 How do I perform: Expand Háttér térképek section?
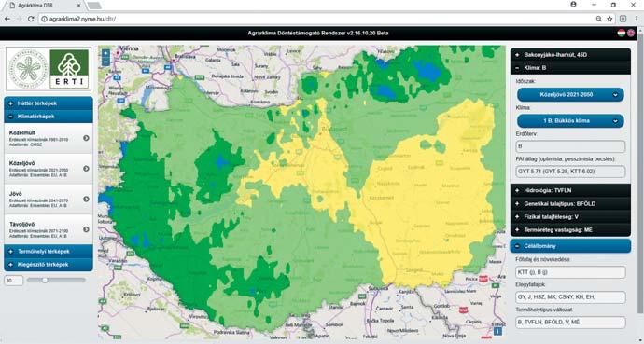[49, 103]
